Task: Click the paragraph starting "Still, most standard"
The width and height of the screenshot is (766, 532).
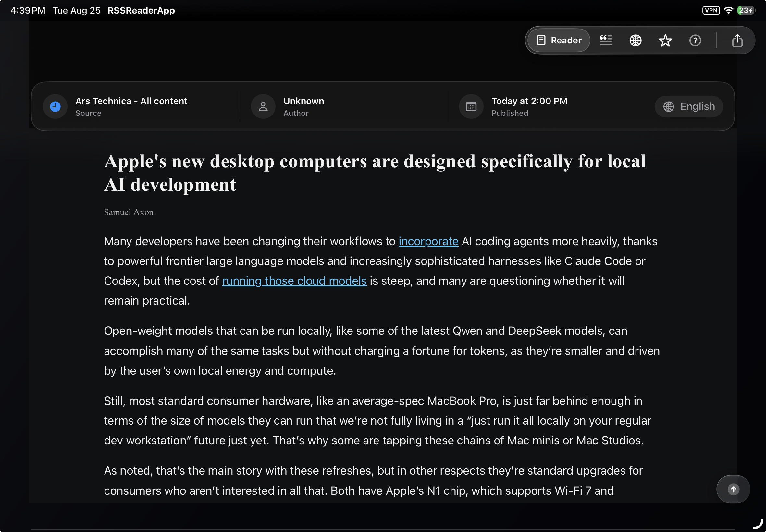Action: coord(377,420)
